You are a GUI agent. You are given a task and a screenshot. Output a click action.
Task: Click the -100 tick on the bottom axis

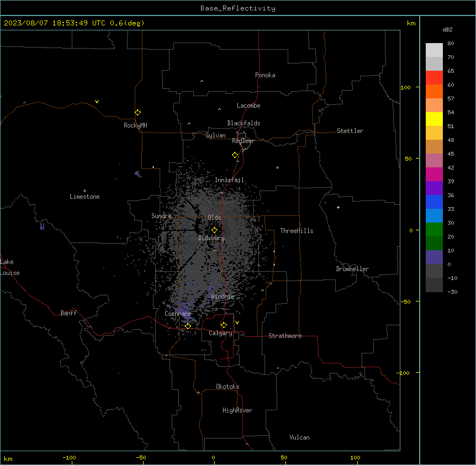pos(69,457)
